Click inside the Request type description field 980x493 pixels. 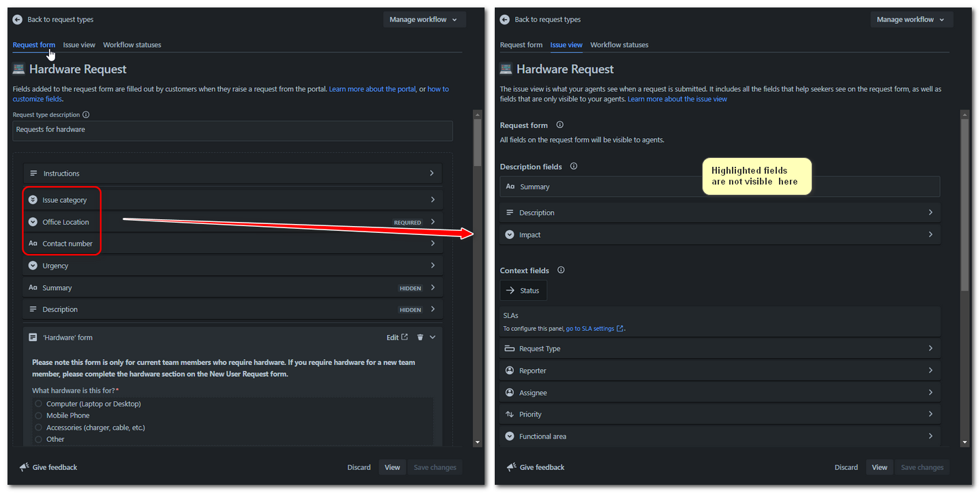point(232,131)
